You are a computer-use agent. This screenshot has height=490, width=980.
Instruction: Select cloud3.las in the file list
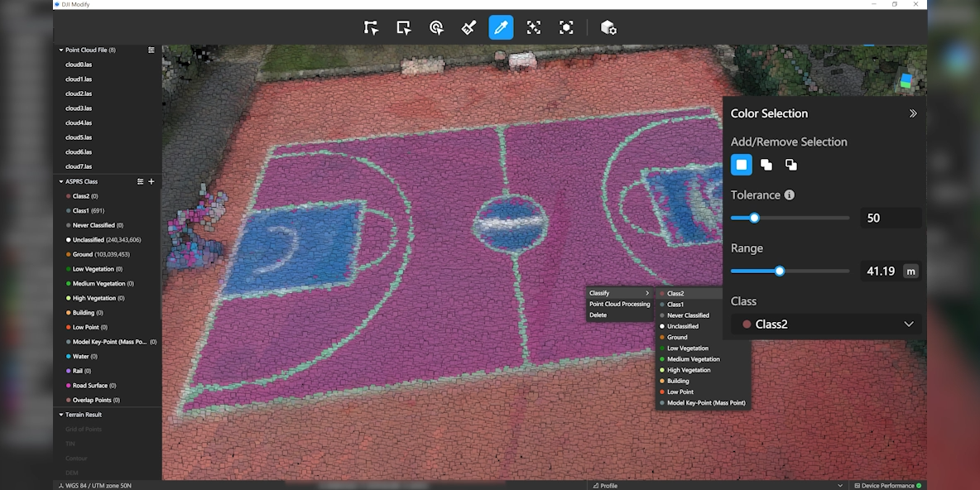79,108
